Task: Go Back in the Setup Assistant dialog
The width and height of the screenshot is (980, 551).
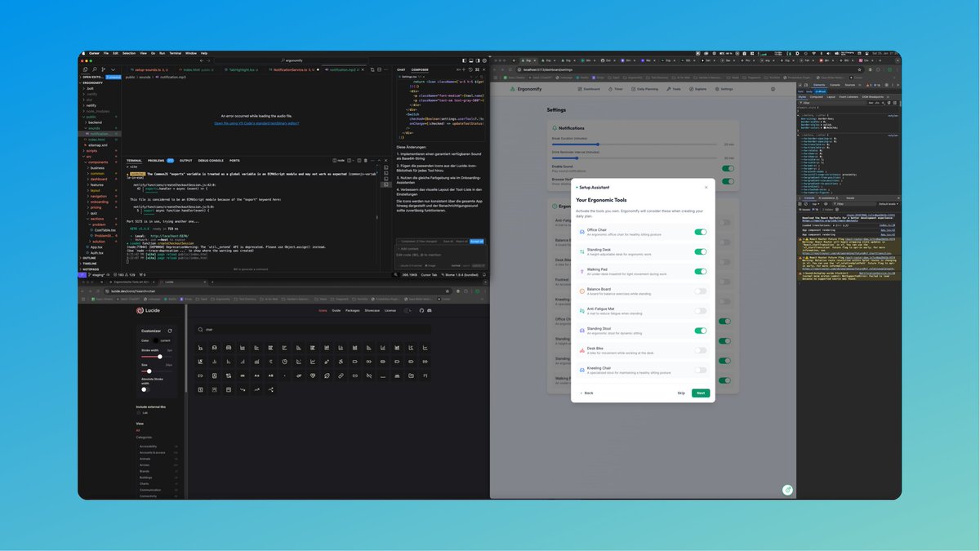Action: coord(586,393)
